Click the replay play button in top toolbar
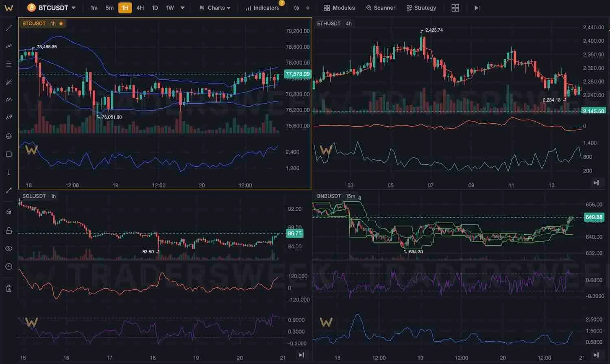 tap(477, 8)
